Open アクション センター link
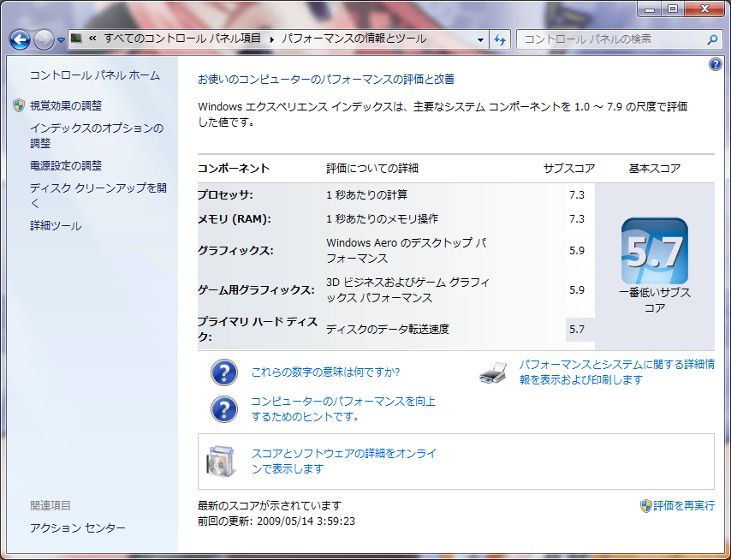 click(x=77, y=528)
